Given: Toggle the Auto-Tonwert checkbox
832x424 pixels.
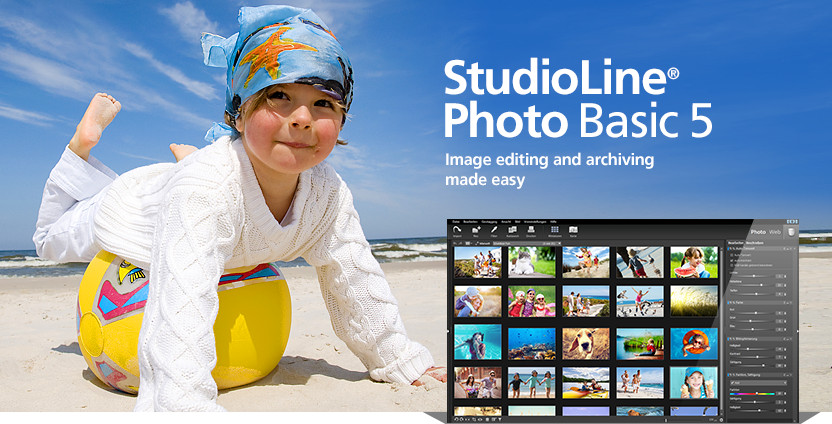Looking at the screenshot, I should [x=732, y=255].
